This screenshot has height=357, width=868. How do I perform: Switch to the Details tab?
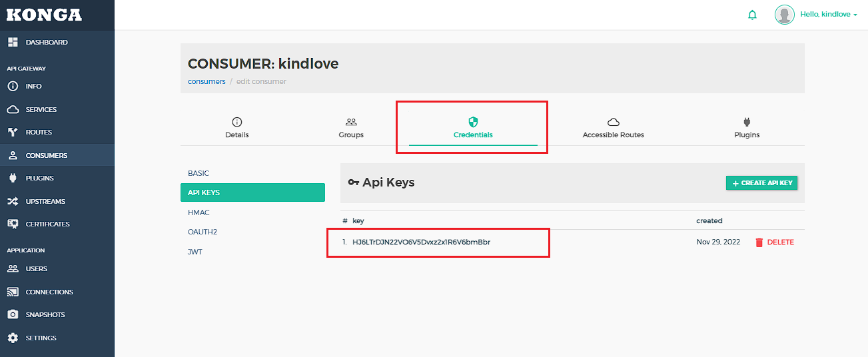tap(236, 127)
